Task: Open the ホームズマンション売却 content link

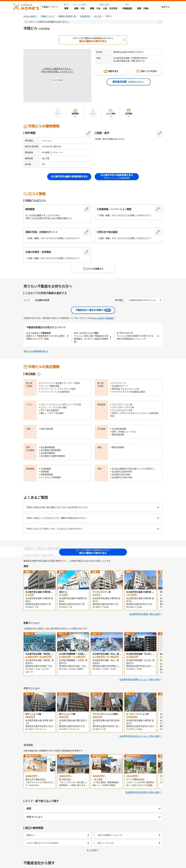Action: pos(93,337)
